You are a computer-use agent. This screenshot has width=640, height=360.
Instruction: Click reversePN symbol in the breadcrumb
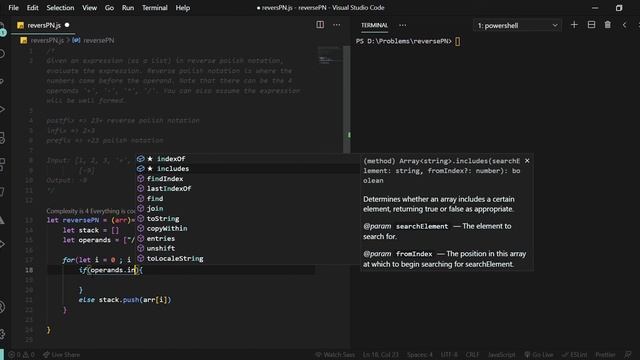click(94, 40)
